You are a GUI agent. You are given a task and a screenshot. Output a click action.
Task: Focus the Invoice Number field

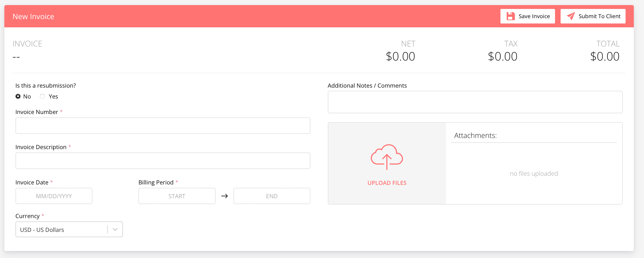[x=163, y=126]
